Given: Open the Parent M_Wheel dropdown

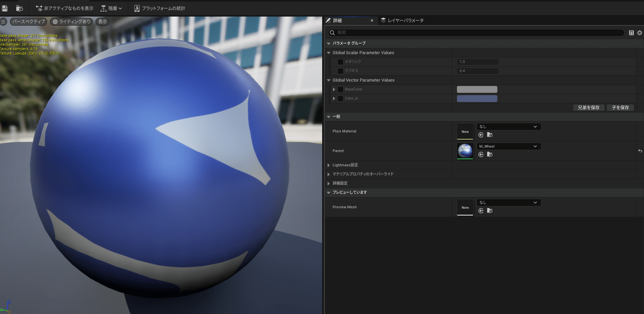Looking at the screenshot, I should tap(509, 146).
